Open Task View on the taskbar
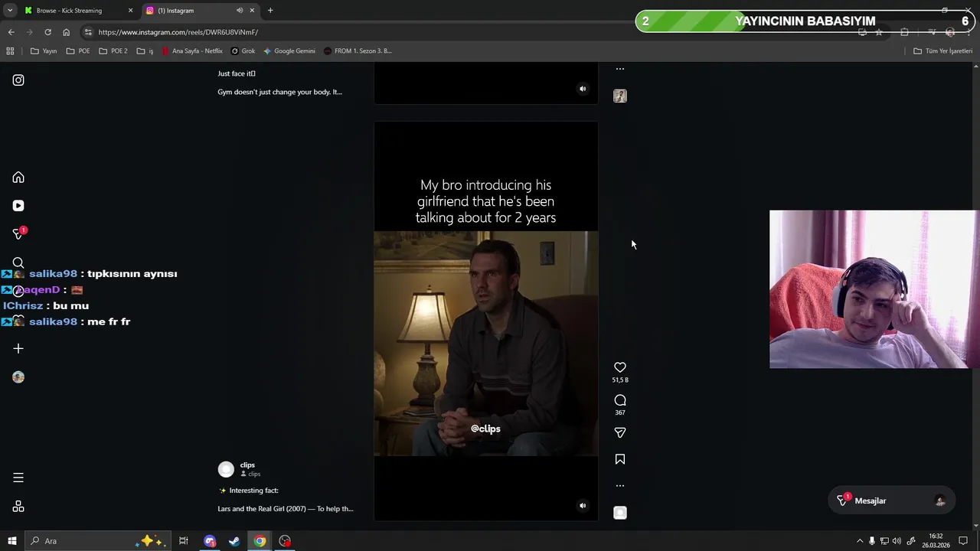The height and width of the screenshot is (551, 980). (x=184, y=541)
